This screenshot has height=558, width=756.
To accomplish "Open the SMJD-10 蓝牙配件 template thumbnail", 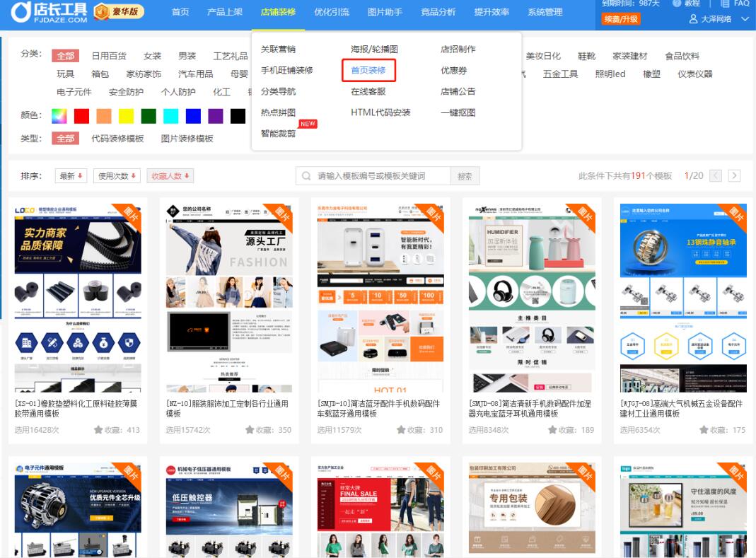I will 380,298.
